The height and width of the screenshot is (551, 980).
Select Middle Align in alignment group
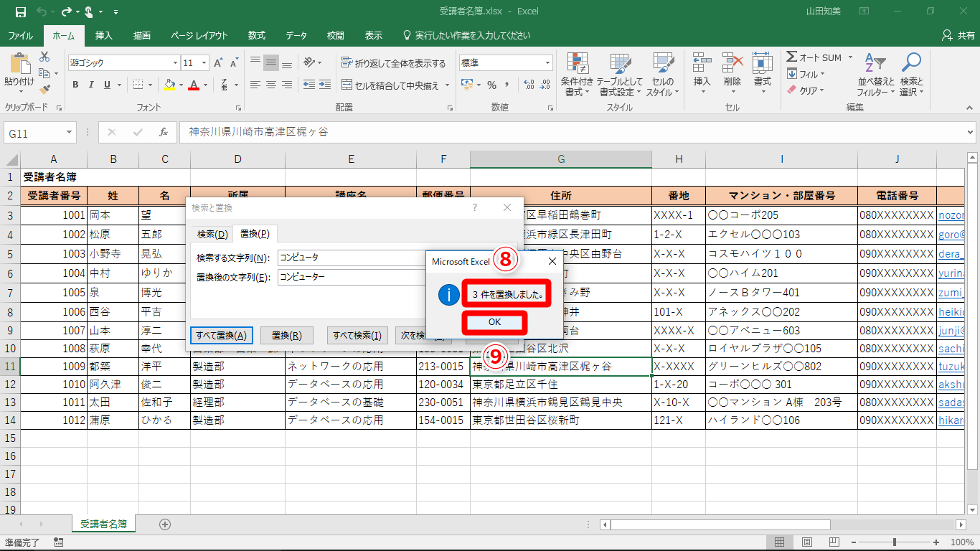click(x=271, y=62)
